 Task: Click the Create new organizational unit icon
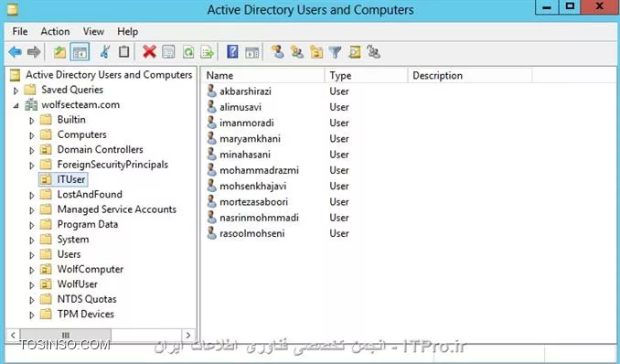pyautogui.click(x=316, y=52)
